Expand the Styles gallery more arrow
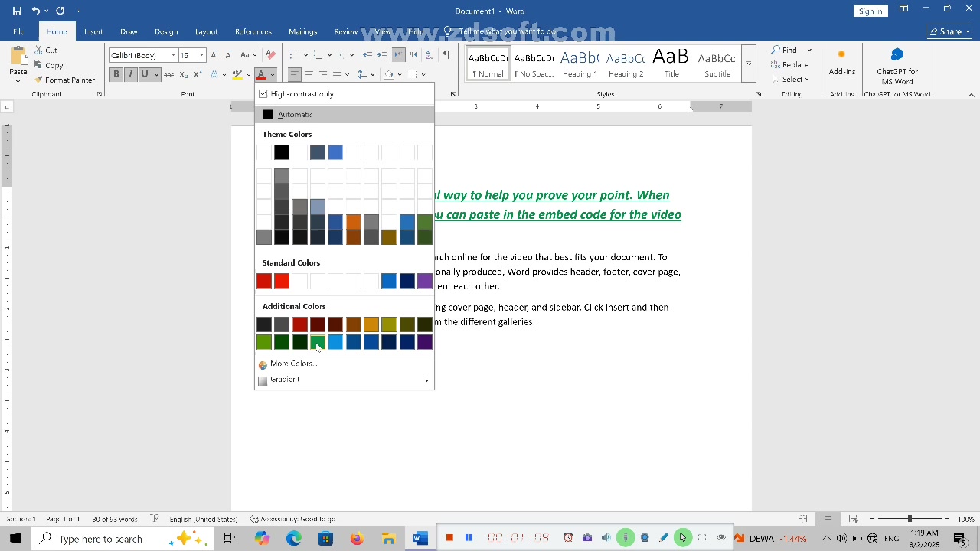Viewport: 980px width, 551px height. pyautogui.click(x=749, y=64)
